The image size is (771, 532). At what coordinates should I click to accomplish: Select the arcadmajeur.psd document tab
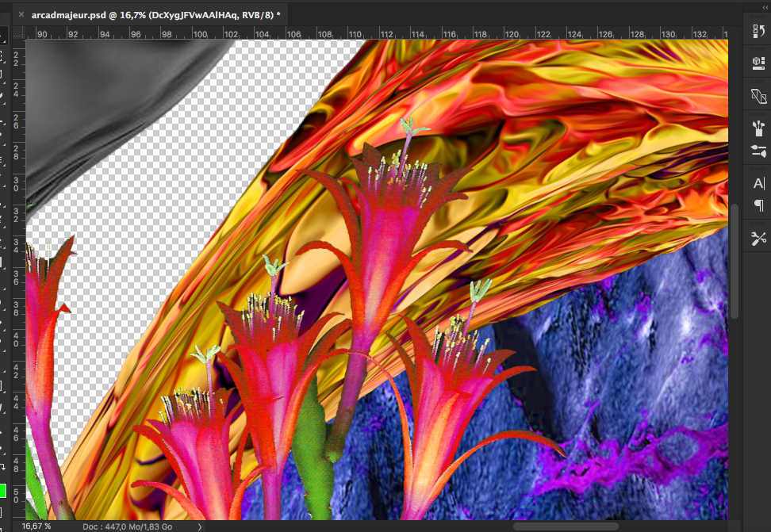155,14
